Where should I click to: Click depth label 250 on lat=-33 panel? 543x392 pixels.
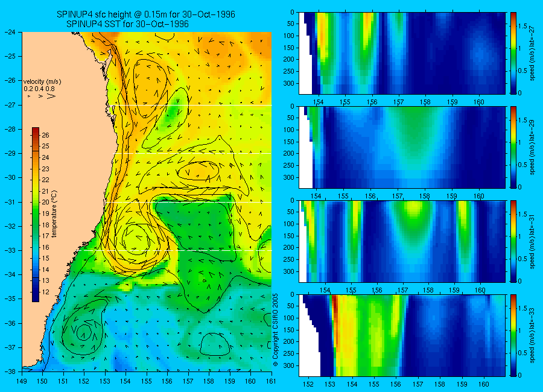289,353
